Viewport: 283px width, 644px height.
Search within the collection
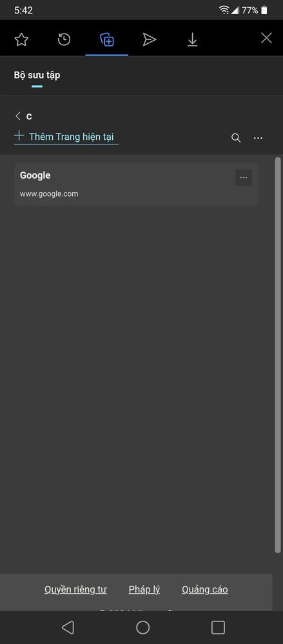point(236,138)
